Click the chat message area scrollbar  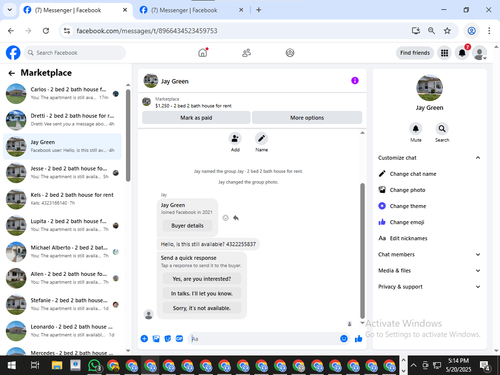pyautogui.click(x=362, y=251)
